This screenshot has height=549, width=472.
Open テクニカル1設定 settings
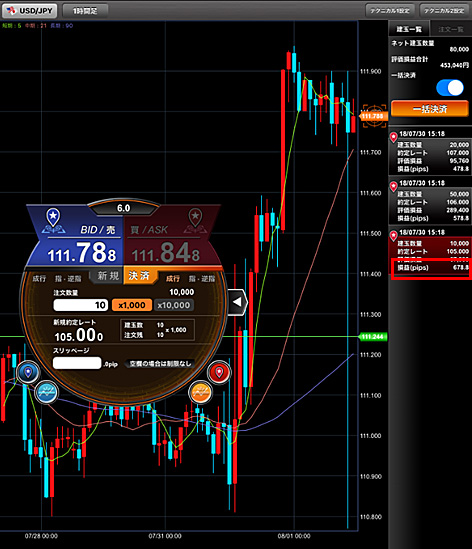point(390,11)
